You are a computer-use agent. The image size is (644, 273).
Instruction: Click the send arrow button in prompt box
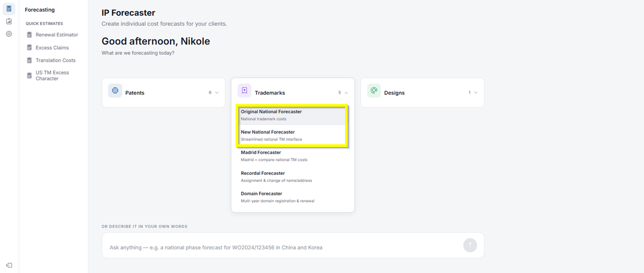(x=470, y=245)
